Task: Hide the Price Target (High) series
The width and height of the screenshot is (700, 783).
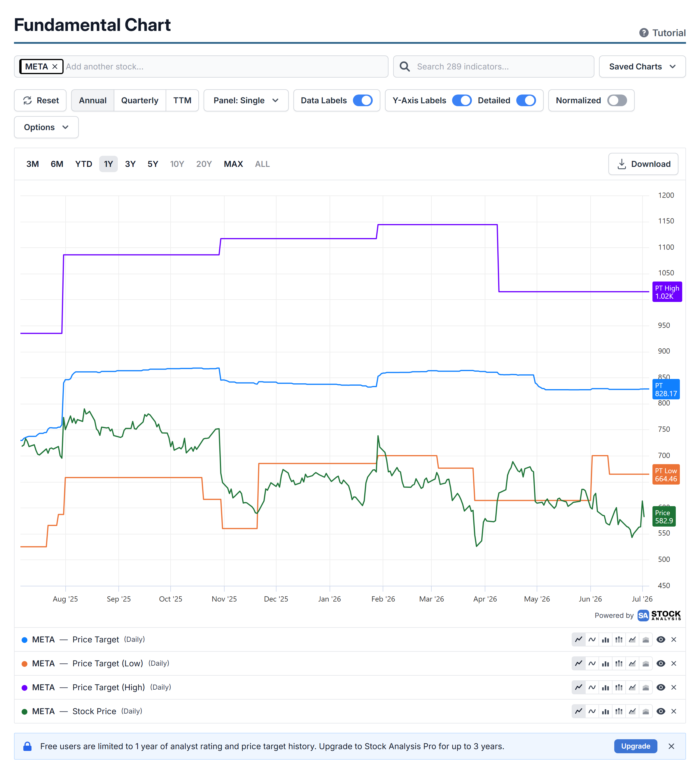Action: pyautogui.click(x=661, y=687)
